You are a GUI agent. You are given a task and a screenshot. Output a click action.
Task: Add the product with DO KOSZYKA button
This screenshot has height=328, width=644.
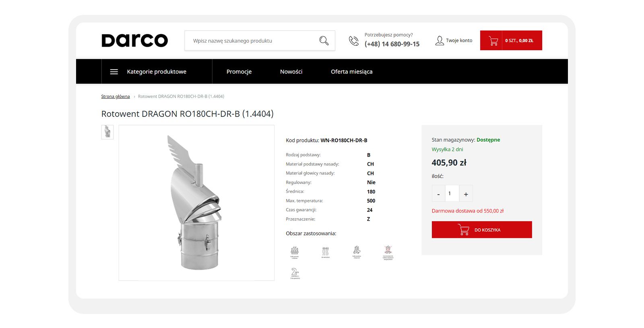pos(482,230)
